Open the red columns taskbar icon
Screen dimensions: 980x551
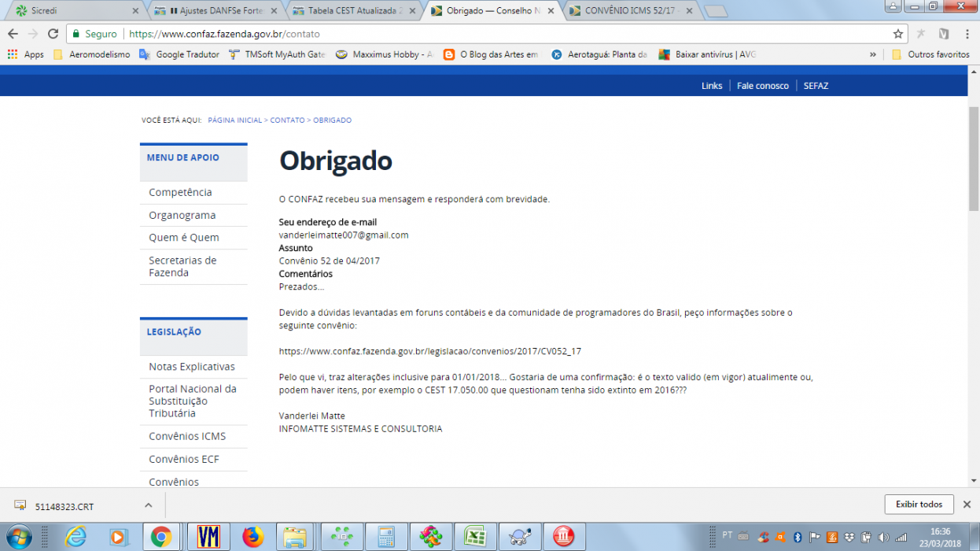tap(563, 537)
